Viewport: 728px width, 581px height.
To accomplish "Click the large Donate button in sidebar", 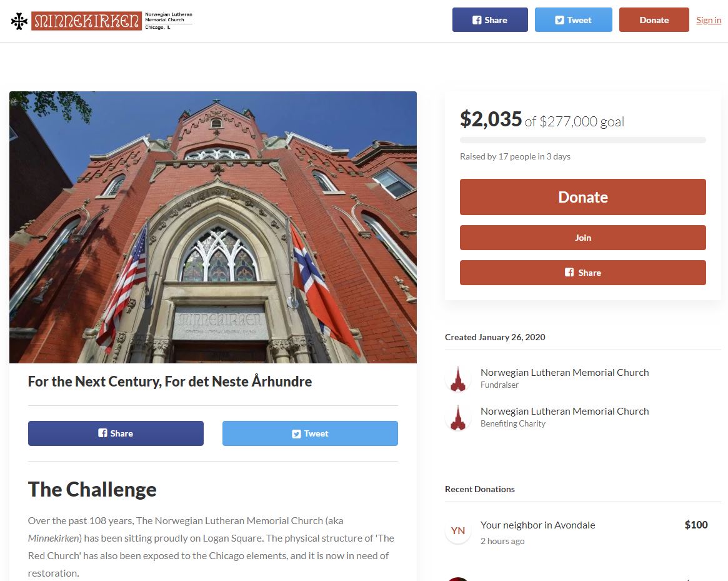I will pos(582,197).
